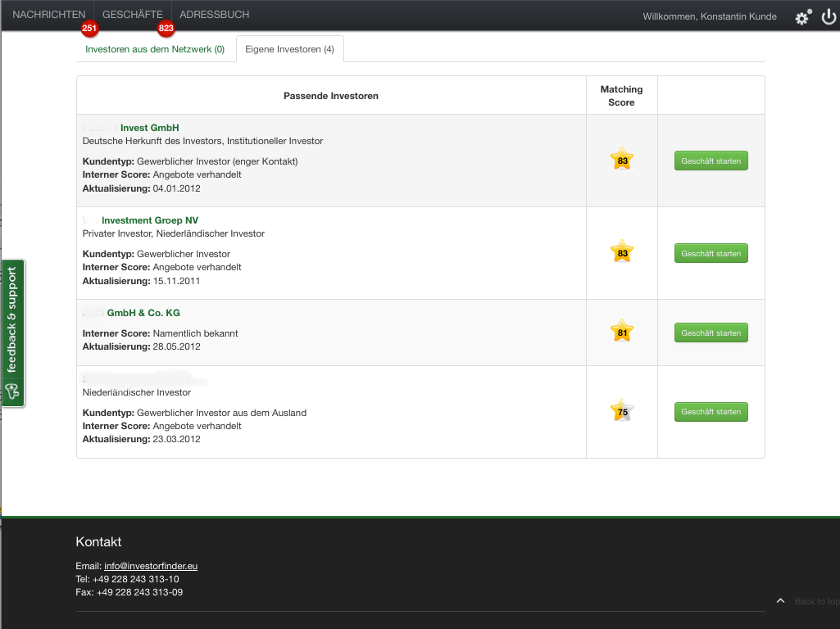This screenshot has height=629, width=840.
Task: Open the Adressbuch menu
Action: pyautogui.click(x=214, y=15)
